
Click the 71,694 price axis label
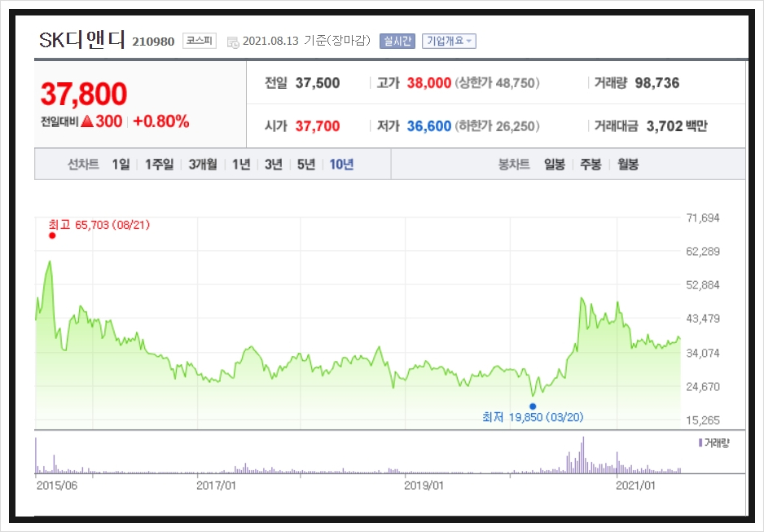(x=703, y=218)
